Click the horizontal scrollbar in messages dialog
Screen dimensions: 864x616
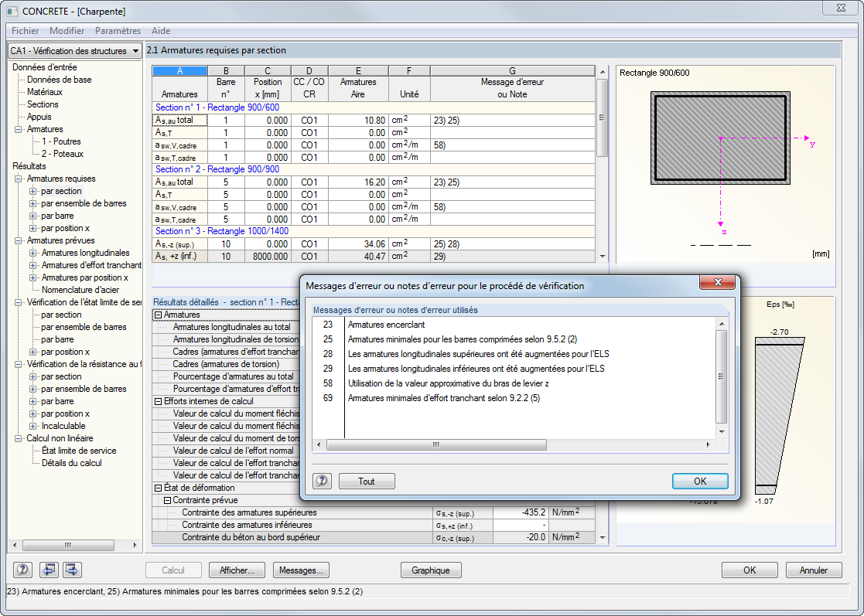click(x=435, y=444)
